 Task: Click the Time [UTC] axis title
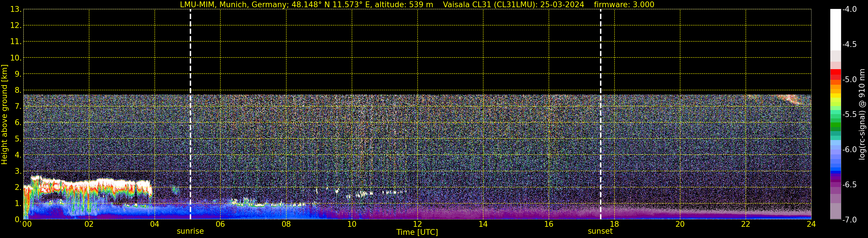point(417,232)
